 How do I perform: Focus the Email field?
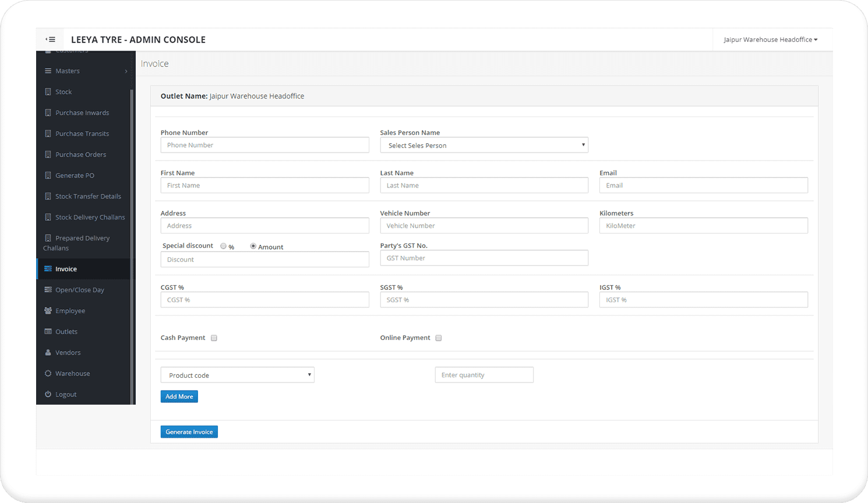[704, 185]
